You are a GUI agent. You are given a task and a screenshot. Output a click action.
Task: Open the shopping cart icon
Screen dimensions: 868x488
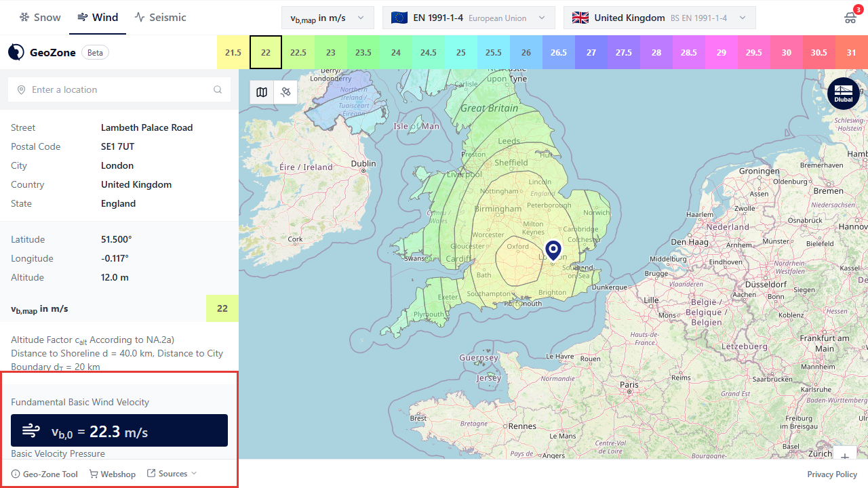click(x=850, y=18)
